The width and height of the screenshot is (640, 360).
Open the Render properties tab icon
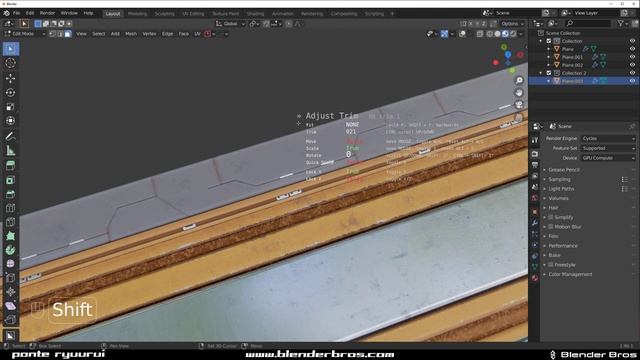tap(535, 154)
